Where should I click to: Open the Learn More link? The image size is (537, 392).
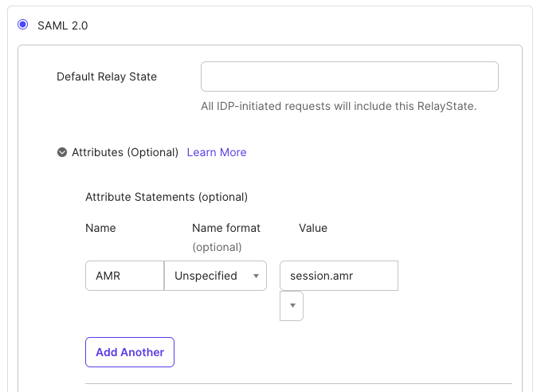[x=216, y=152]
